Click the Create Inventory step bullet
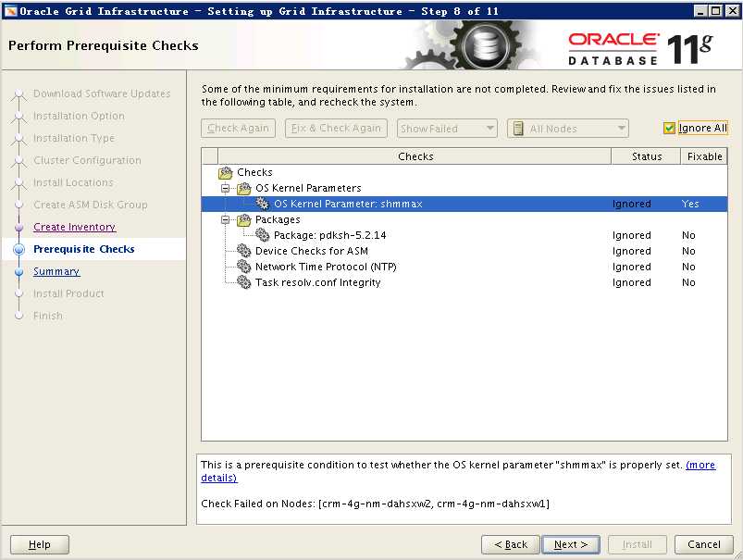Image resolution: width=743 pixels, height=560 pixels. [19, 227]
